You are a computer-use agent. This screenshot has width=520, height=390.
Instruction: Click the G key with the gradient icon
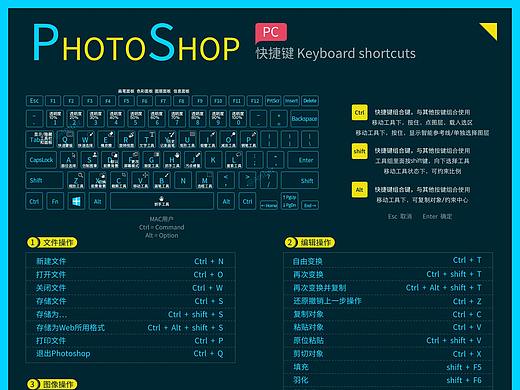151,160
